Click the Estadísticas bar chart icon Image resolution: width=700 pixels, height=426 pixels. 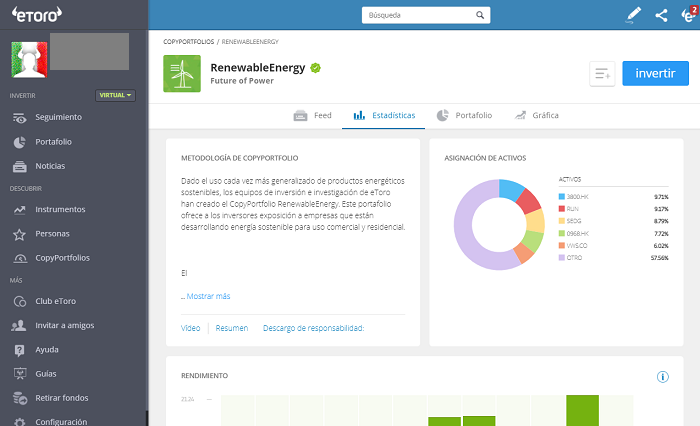359,116
